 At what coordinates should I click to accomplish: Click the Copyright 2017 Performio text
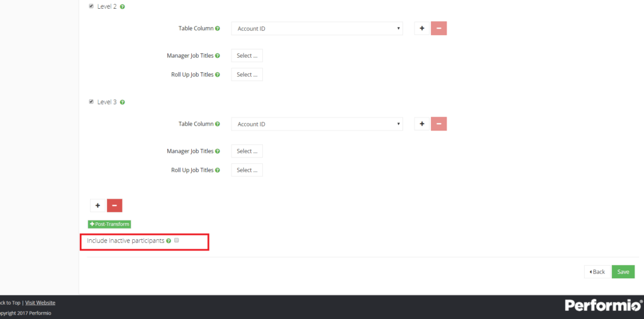pos(25,313)
